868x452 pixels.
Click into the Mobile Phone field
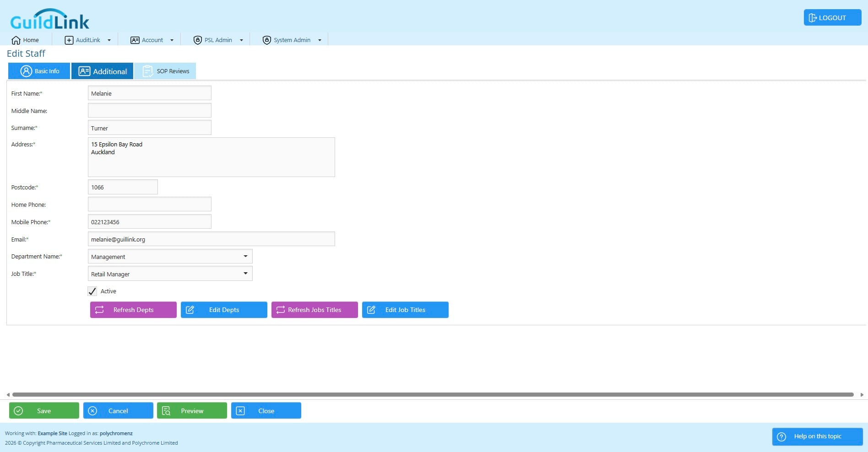click(150, 221)
